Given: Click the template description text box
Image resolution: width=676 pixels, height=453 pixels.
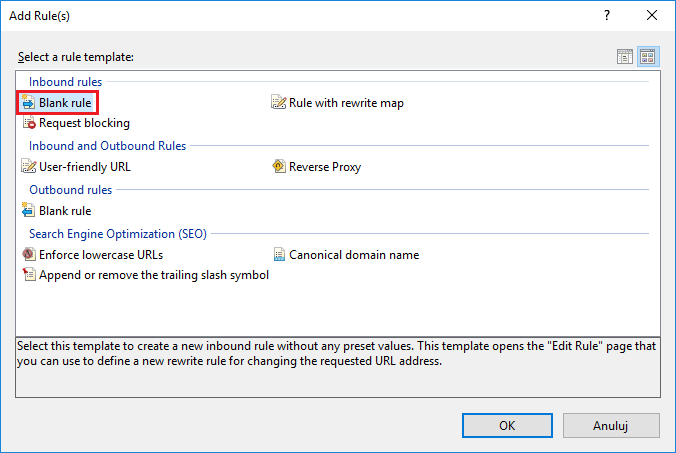Looking at the screenshot, I should 338,367.
